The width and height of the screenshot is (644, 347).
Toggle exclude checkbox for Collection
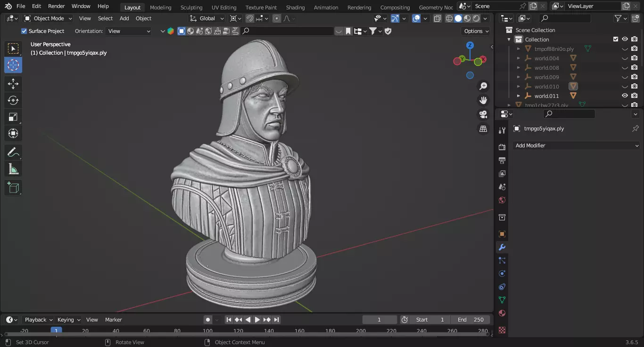[x=615, y=40]
